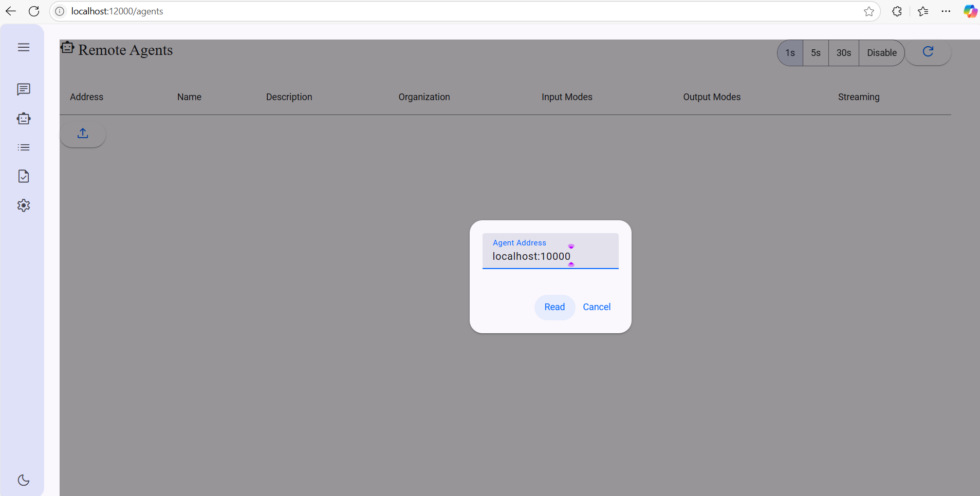Screen dimensions: 980x496
Task: Select 5s refresh interval
Action: pyautogui.click(x=816, y=53)
